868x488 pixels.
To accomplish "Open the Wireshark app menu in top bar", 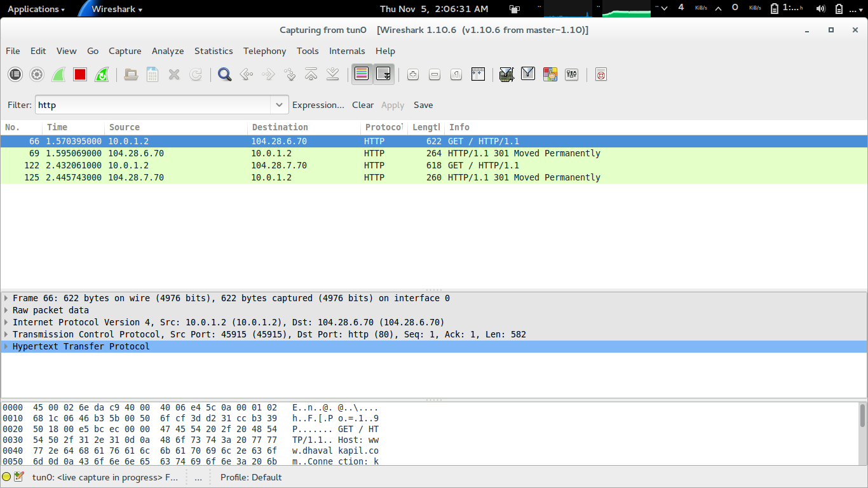I will point(117,9).
